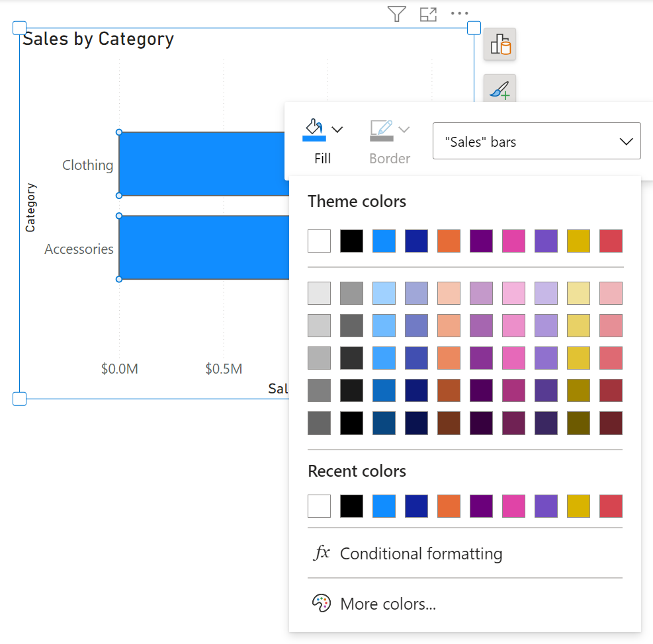Select orange in Theme colors top row
The image size is (653, 644).
click(449, 241)
